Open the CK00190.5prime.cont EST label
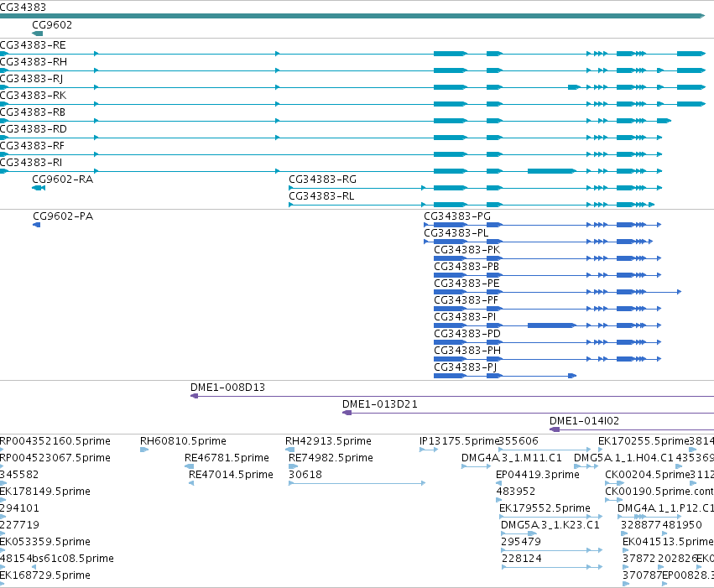 (x=659, y=492)
